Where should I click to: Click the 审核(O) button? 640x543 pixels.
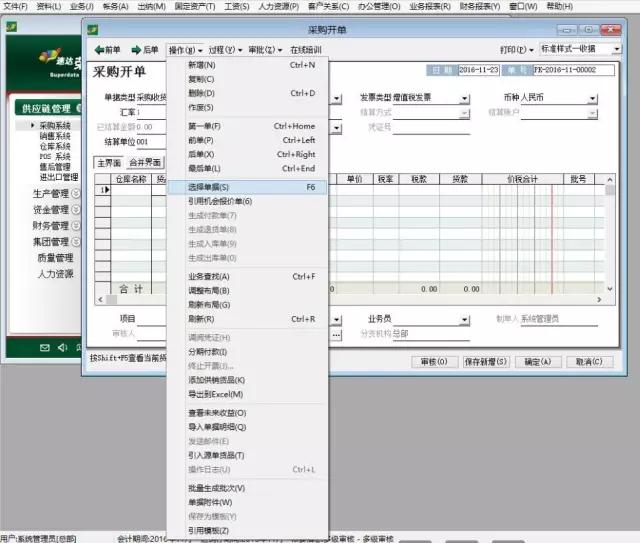[434, 362]
